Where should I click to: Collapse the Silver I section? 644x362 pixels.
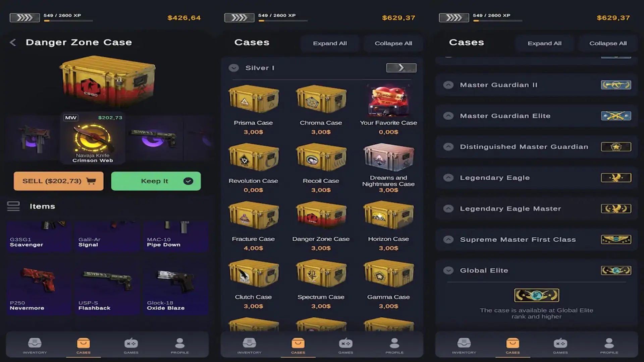click(x=234, y=68)
